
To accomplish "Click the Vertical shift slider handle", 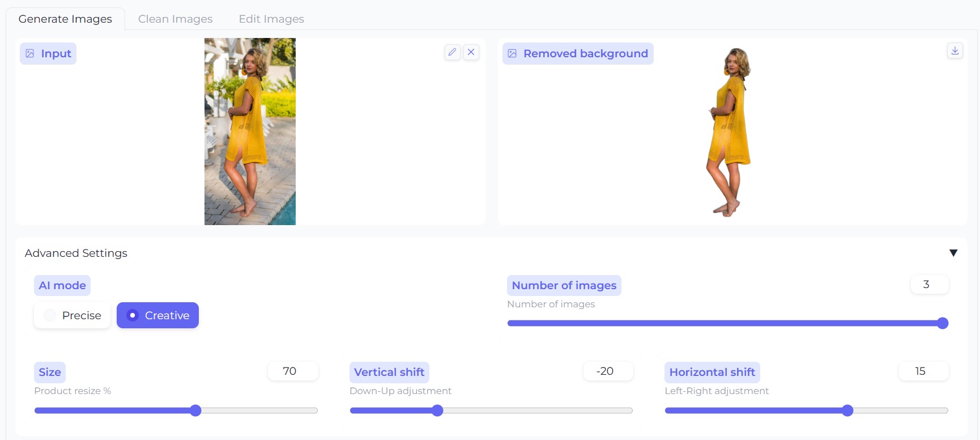I will (437, 411).
